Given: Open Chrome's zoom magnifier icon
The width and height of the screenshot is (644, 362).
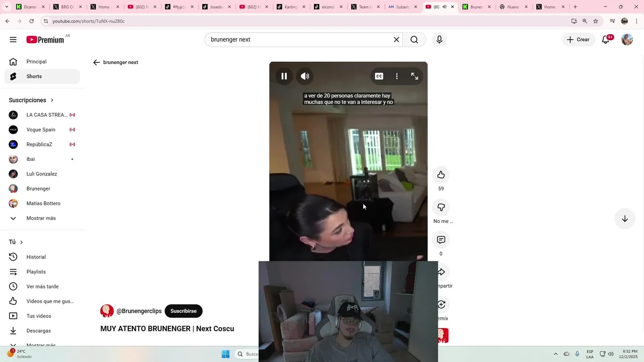Looking at the screenshot, I should click(585, 21).
